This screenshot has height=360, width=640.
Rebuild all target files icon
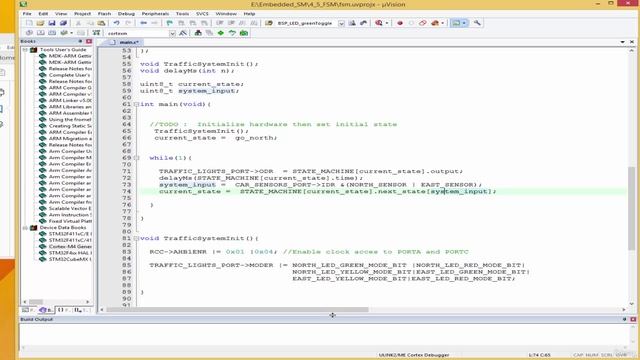click(52, 33)
